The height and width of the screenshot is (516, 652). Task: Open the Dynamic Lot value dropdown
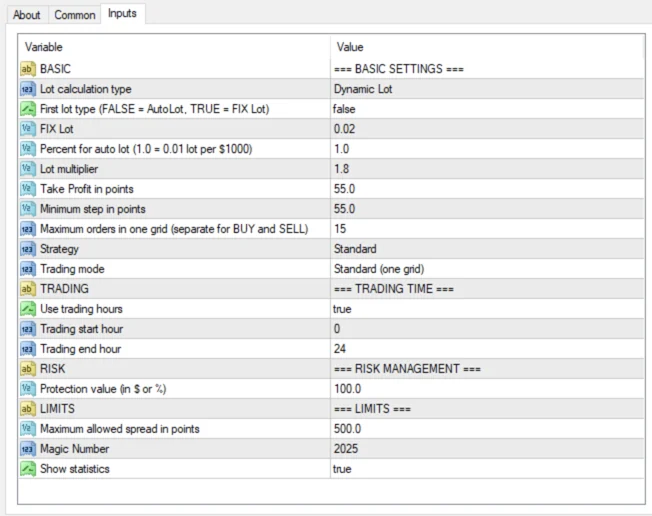point(487,89)
